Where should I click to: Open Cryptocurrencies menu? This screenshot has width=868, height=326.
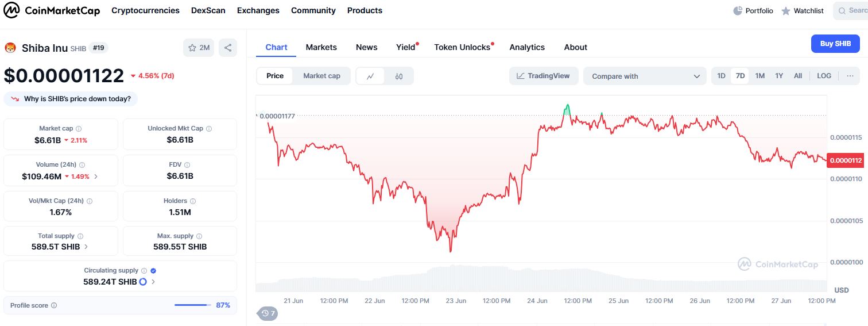[x=145, y=10]
